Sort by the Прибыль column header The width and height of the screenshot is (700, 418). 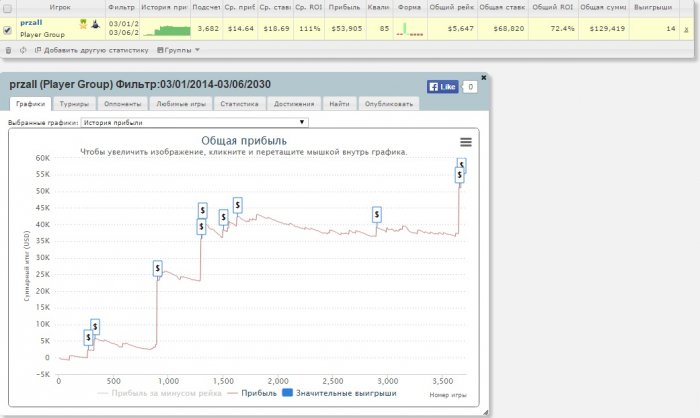[x=344, y=7]
